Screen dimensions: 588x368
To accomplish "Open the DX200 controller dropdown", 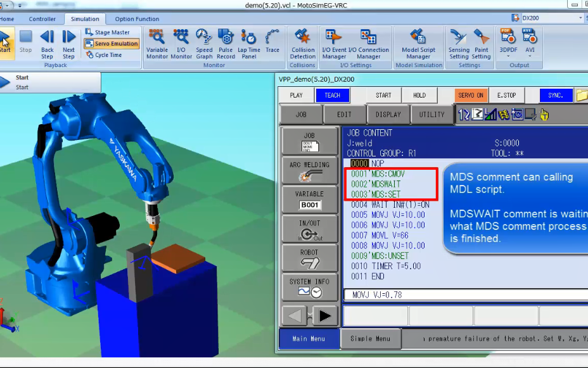I will [580, 18].
